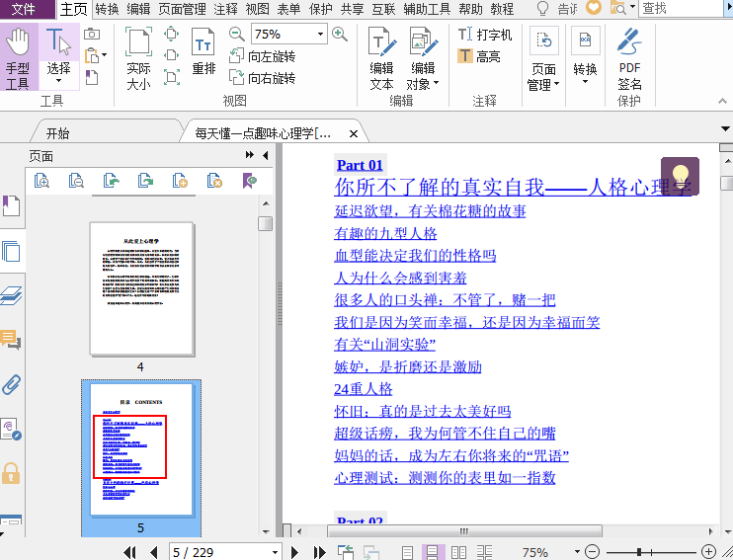Select the Hand tool (手型工具)
The height and width of the screenshot is (560, 733).
tap(18, 57)
